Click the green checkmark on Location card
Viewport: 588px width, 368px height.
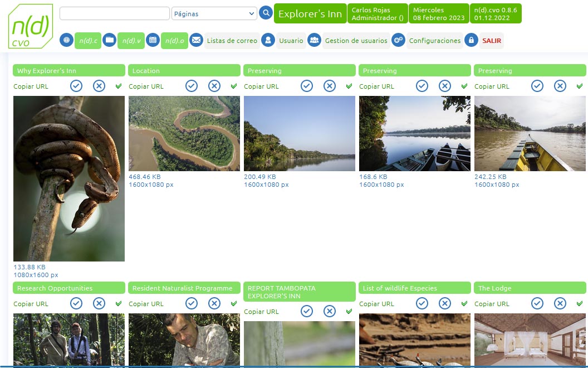(234, 86)
